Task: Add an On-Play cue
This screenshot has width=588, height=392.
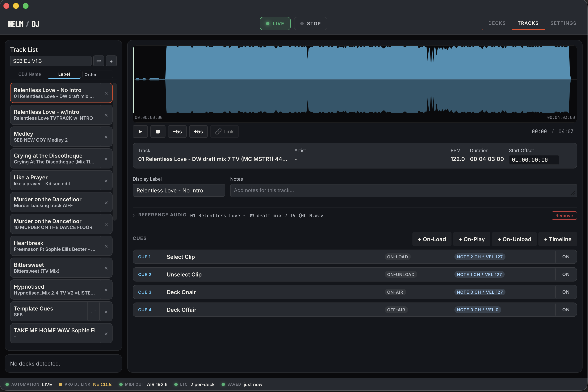Action: click(471, 239)
